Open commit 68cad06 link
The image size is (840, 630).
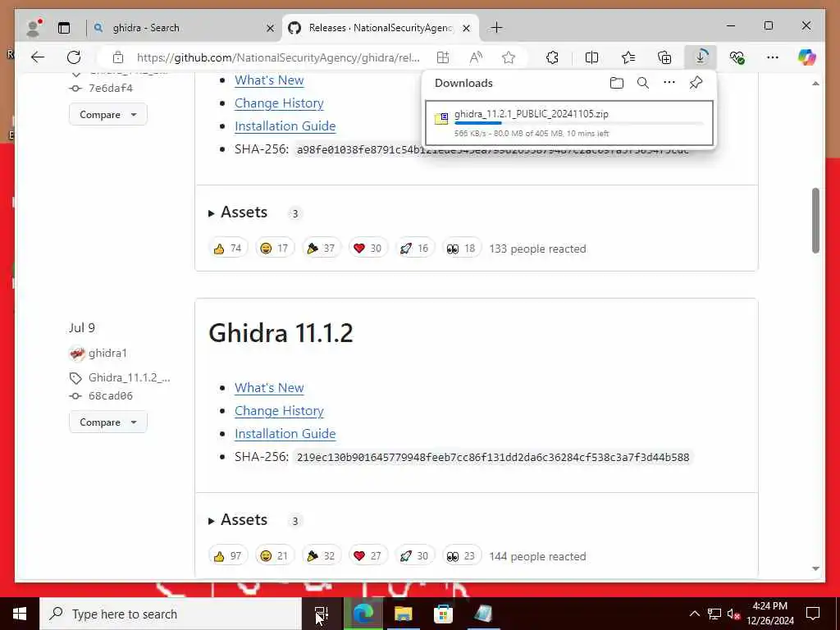[111, 396]
